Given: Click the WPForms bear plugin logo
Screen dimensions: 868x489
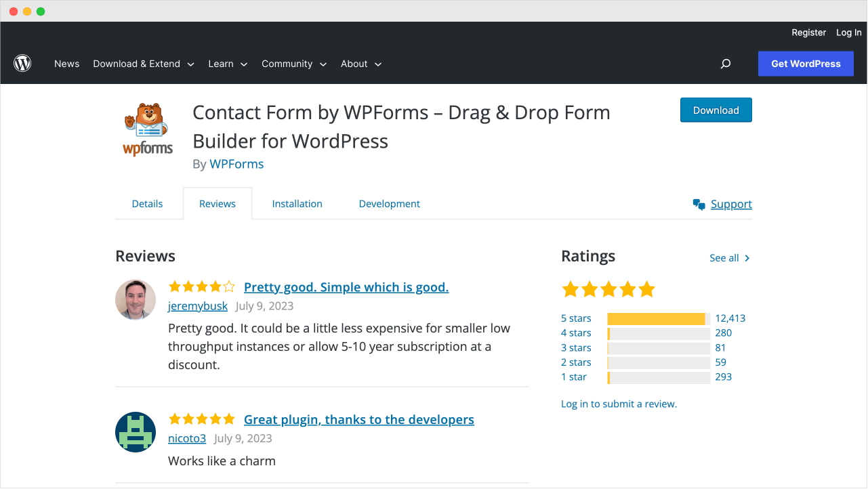Looking at the screenshot, I should pos(148,129).
